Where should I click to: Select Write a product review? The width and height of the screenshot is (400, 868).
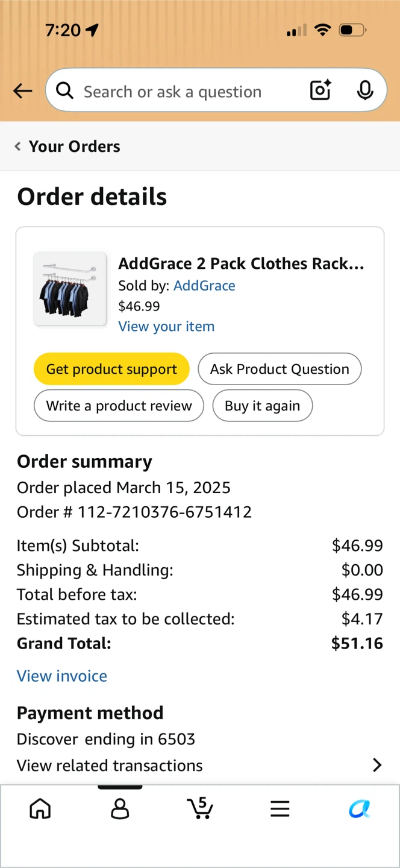click(119, 406)
